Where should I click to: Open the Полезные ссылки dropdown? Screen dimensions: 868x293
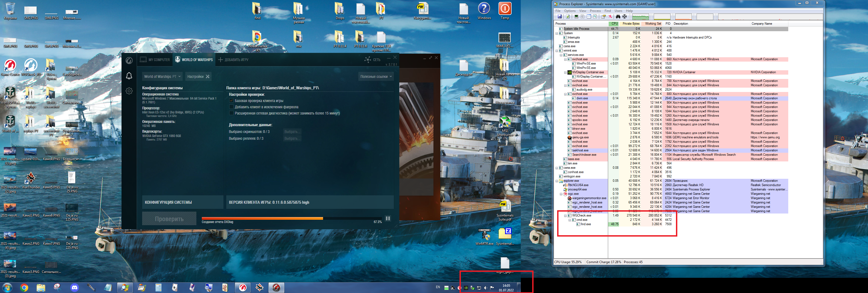[376, 77]
